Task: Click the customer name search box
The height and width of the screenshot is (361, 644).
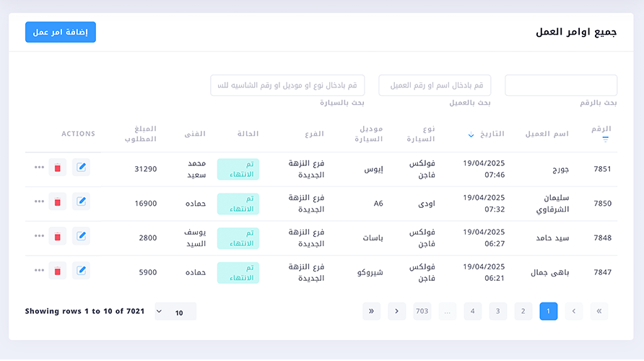Action: pos(435,85)
